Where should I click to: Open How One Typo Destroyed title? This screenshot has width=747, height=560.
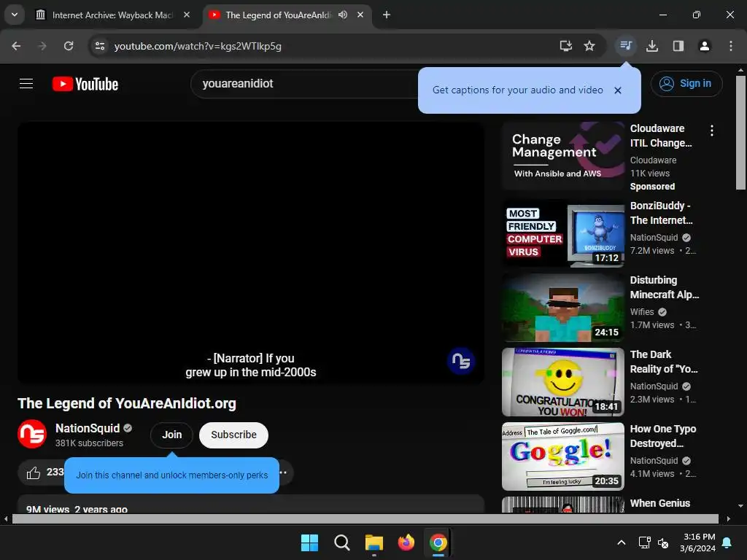coord(663,436)
